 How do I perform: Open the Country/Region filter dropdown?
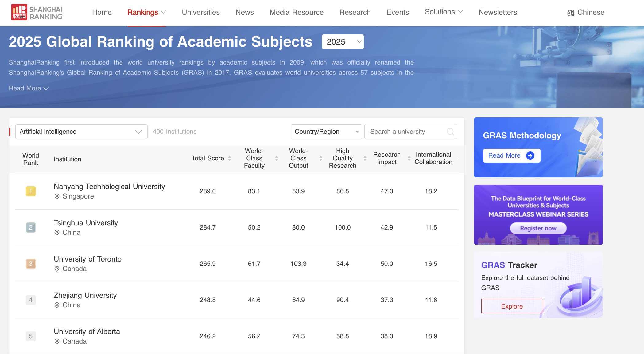click(x=326, y=132)
